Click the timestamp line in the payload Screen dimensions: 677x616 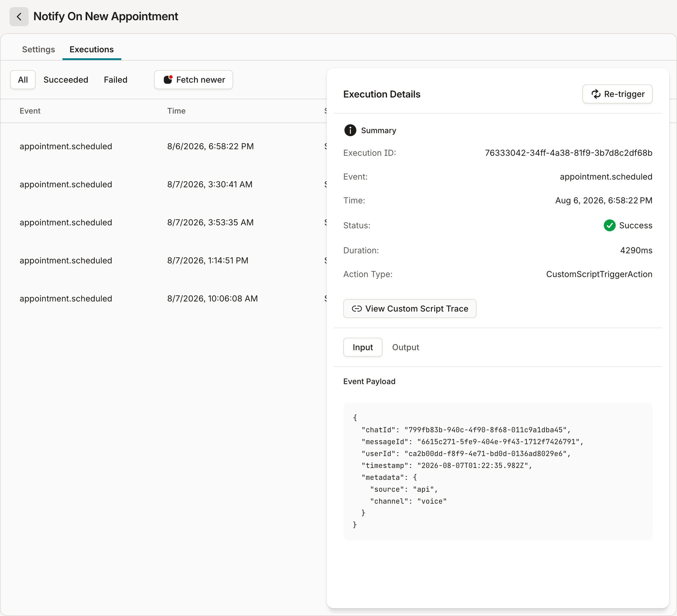447,466
